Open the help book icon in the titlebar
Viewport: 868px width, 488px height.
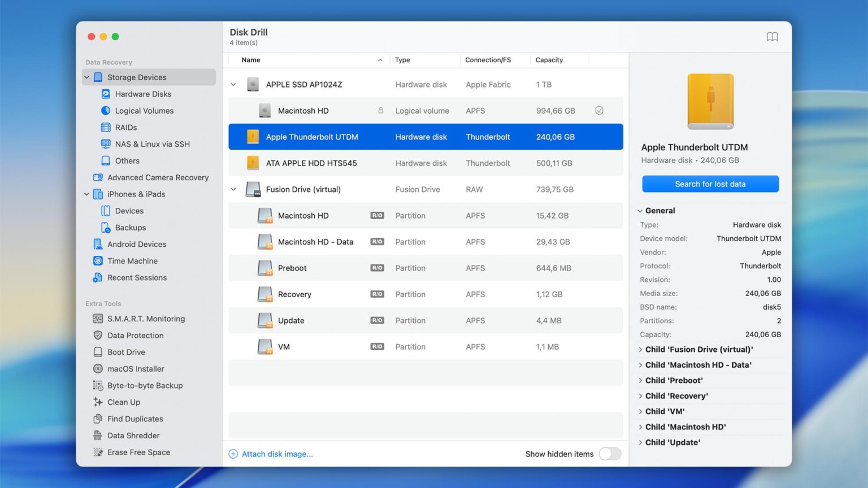[x=772, y=36]
